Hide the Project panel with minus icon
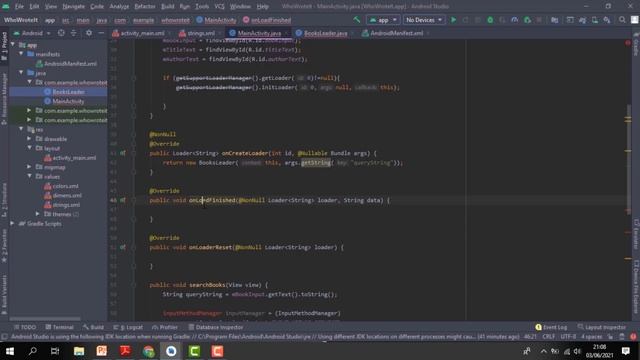The height and width of the screenshot is (360, 640). [x=101, y=33]
